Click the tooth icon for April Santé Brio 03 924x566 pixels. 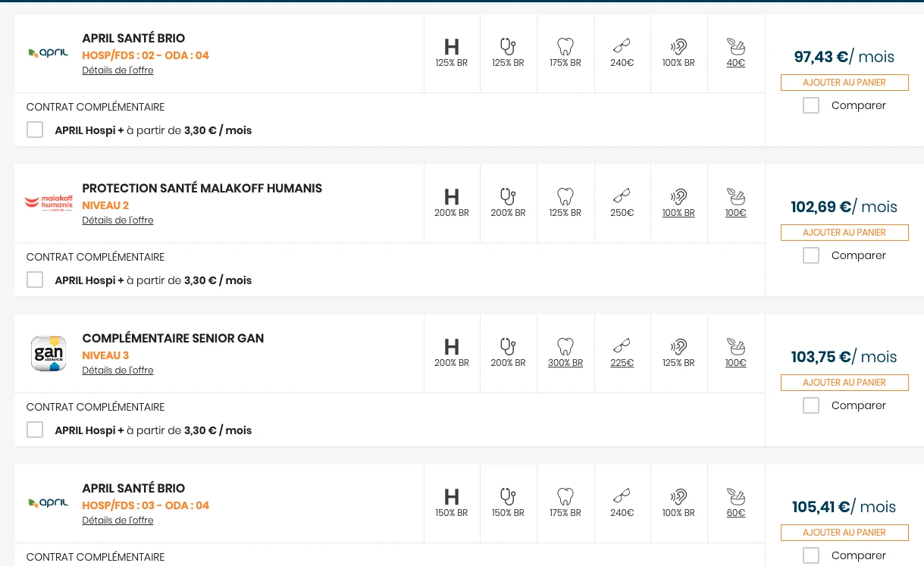[x=565, y=496]
